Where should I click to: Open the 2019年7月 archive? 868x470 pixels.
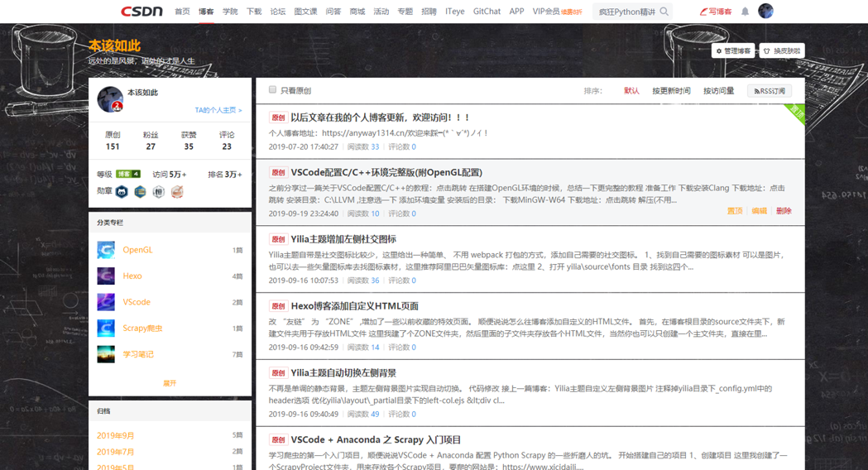pyautogui.click(x=115, y=452)
